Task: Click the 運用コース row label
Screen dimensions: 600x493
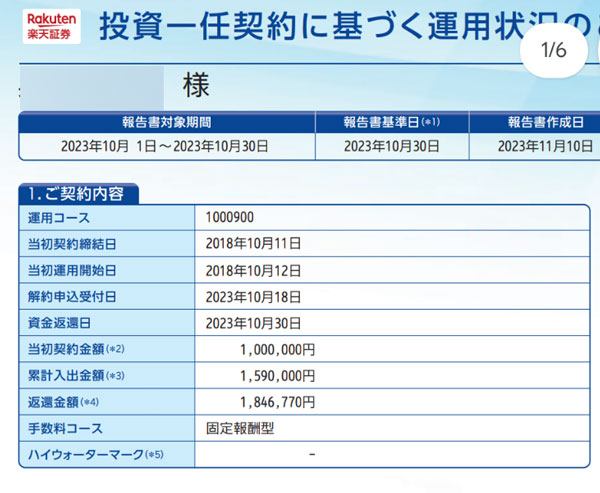Action: pos(60,216)
